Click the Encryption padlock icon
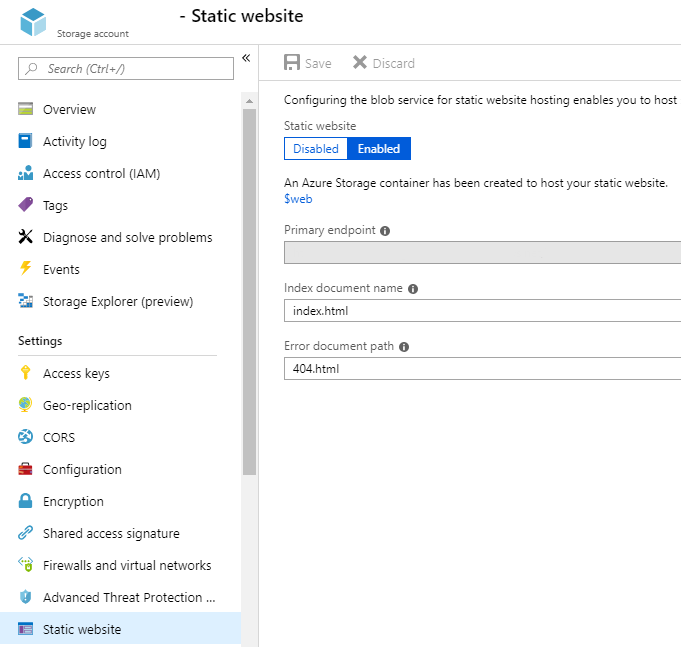The height and width of the screenshot is (647, 681). coord(26,501)
